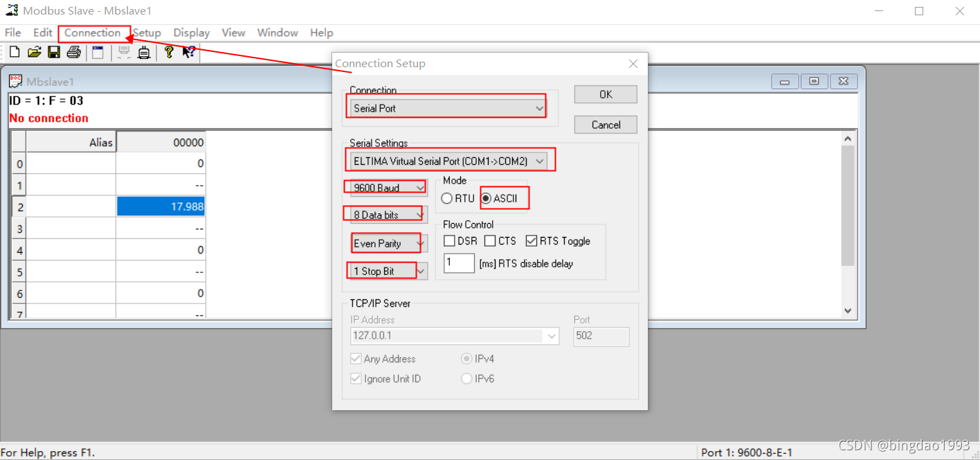980x460 pixels.
Task: Confirm settings with the OK button
Action: click(605, 94)
